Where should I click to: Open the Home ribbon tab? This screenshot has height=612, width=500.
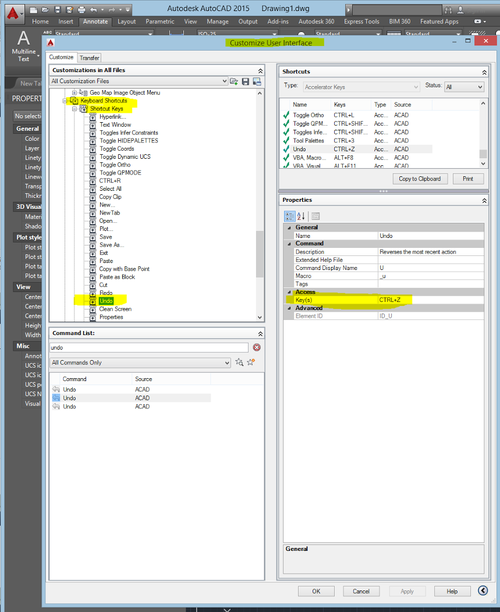point(40,21)
